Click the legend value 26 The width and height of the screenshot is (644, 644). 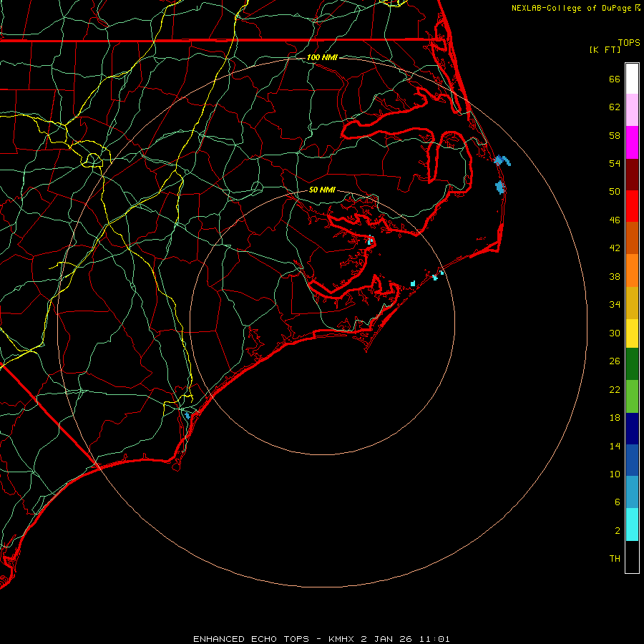click(615, 361)
